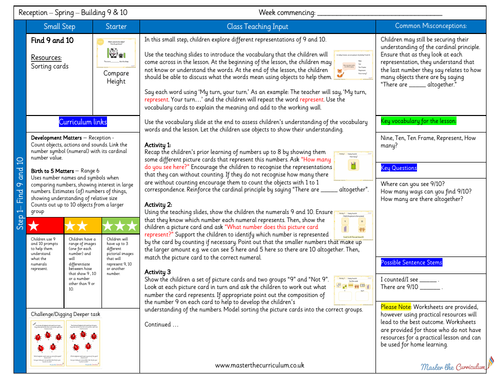Click the fox vocabulary slide thumbnail
This screenshot has width=500, height=375.
click(353, 65)
